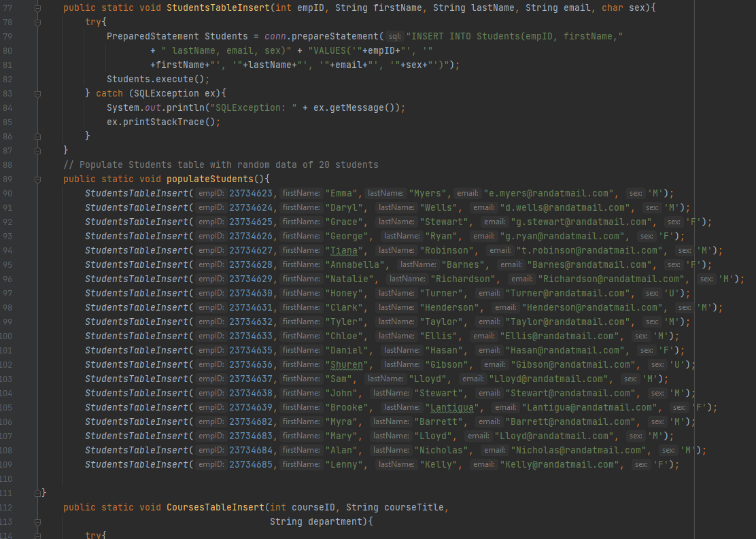Click the lastName: hint on the Brooke row

(x=402, y=407)
